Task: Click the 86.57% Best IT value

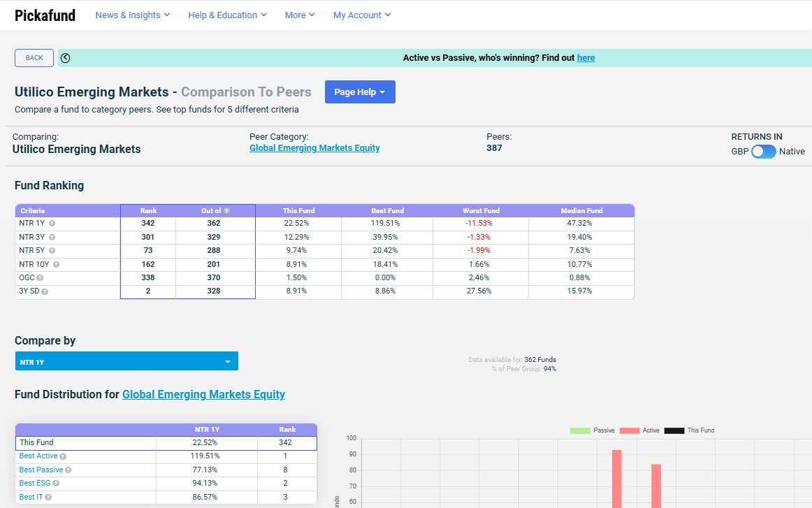Action: 205,497
